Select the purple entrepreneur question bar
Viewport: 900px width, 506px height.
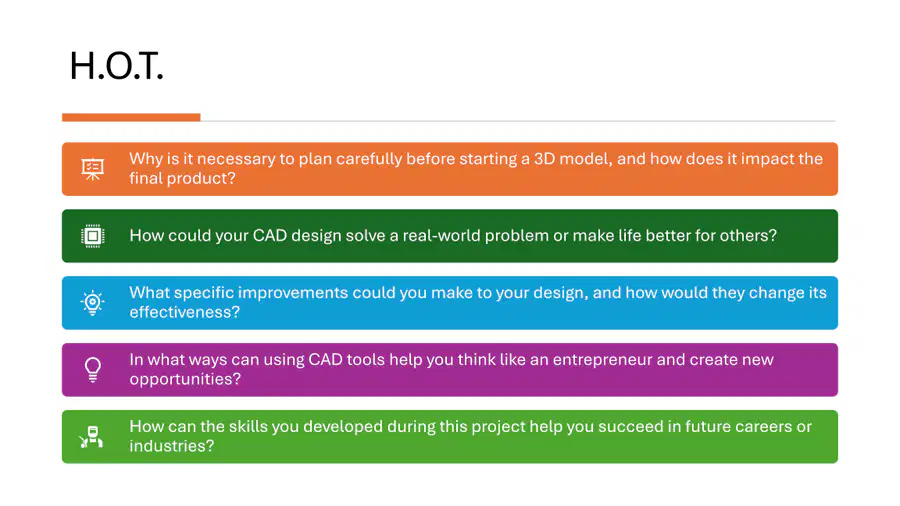point(450,369)
